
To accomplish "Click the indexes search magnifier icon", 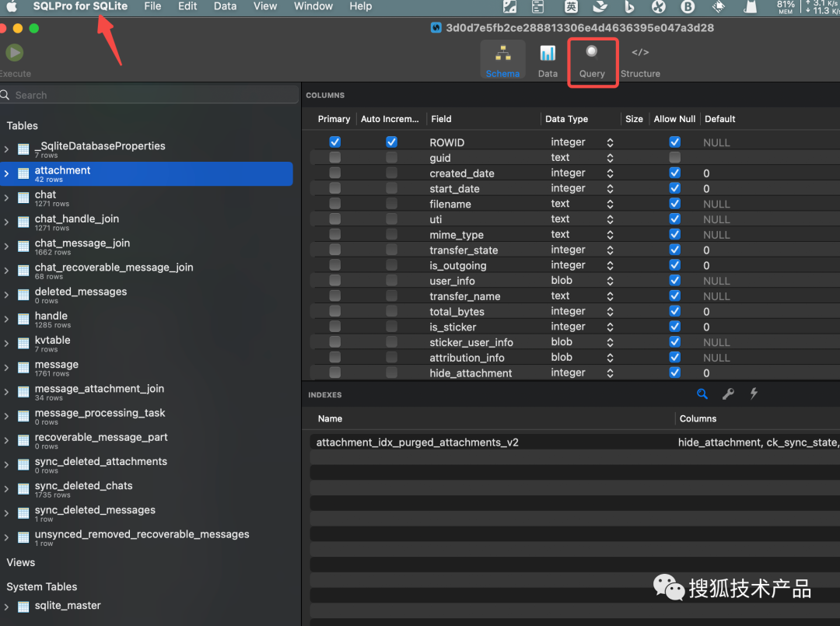I will [702, 394].
